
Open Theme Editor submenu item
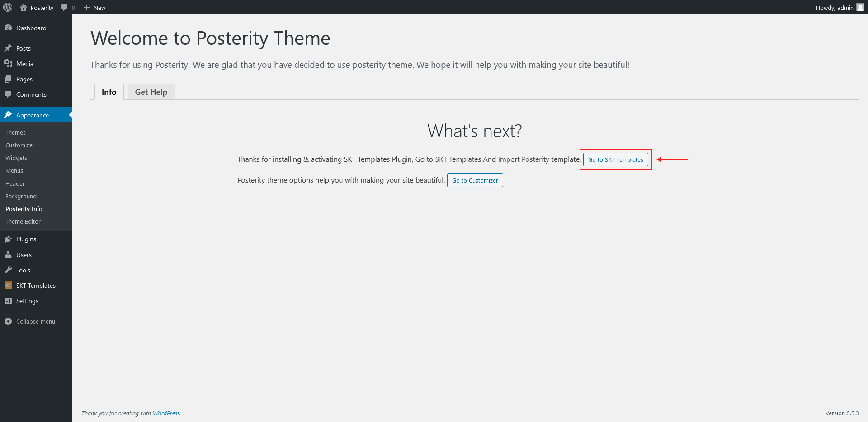(x=23, y=221)
